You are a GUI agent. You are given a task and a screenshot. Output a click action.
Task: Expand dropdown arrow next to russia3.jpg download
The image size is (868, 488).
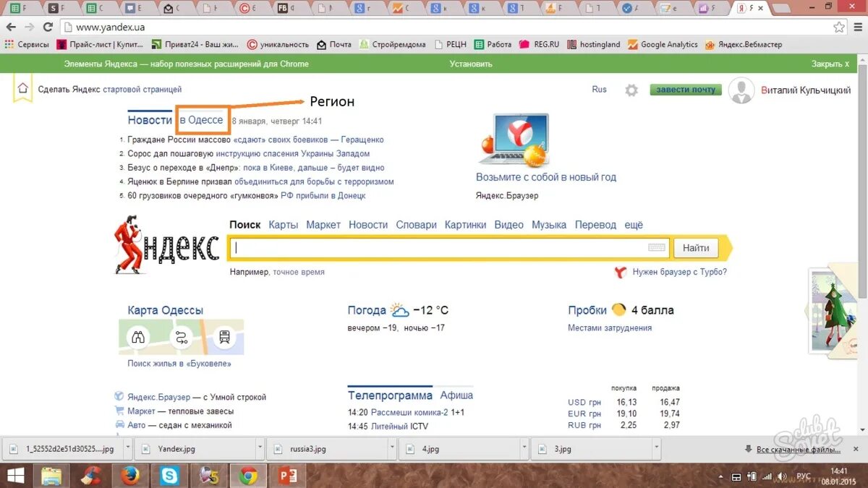coord(392,448)
